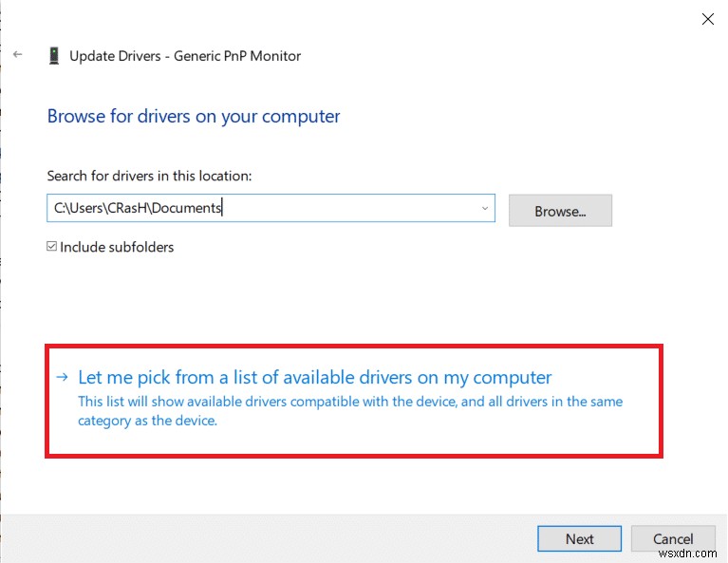Click the 'Search for drivers in this location:' label
Image resolution: width=728 pixels, height=563 pixels.
149,176
